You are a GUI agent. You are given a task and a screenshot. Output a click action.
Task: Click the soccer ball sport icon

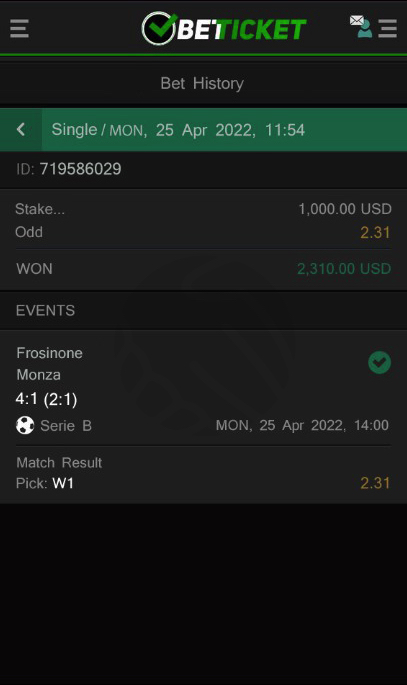point(25,425)
